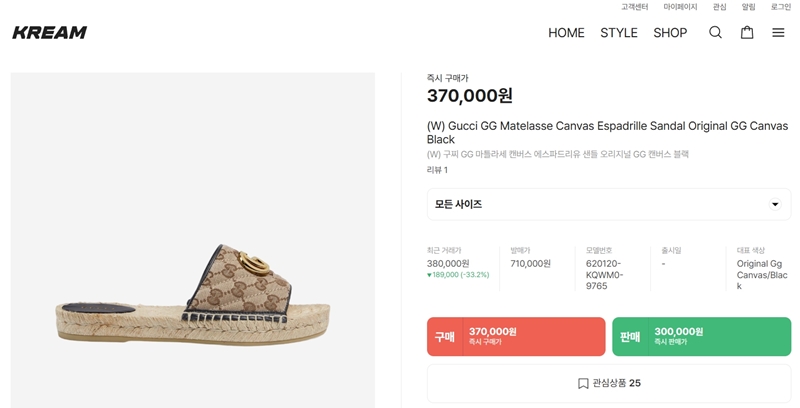
Task: Open 리뷰 1 reviews link
Action: point(437,170)
